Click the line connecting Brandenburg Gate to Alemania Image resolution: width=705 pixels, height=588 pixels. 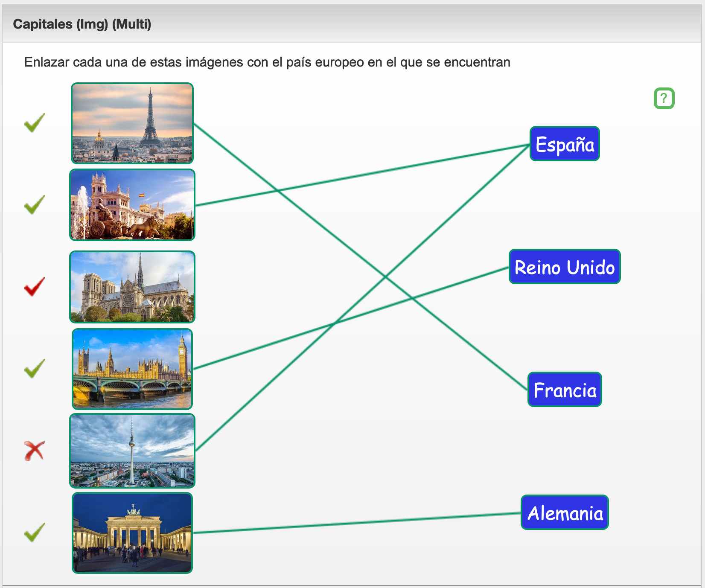click(357, 523)
